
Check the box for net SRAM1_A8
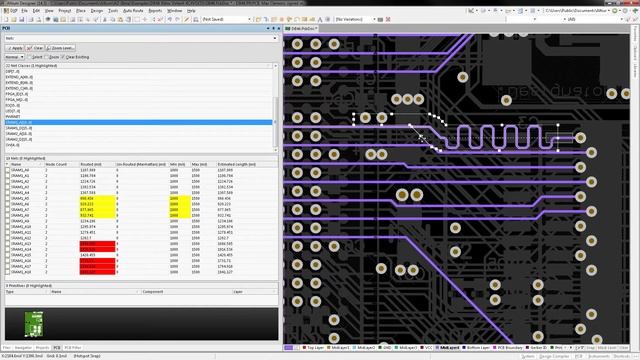point(7,215)
